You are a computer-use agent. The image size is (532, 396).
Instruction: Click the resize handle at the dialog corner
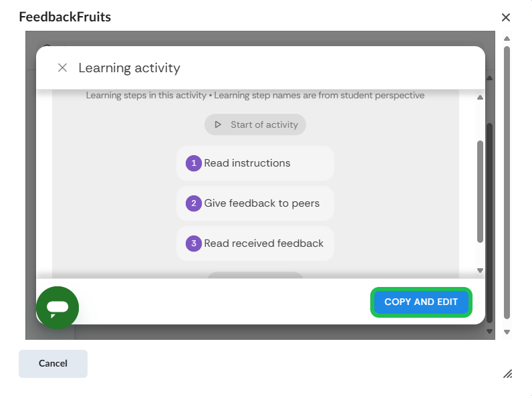point(508,373)
